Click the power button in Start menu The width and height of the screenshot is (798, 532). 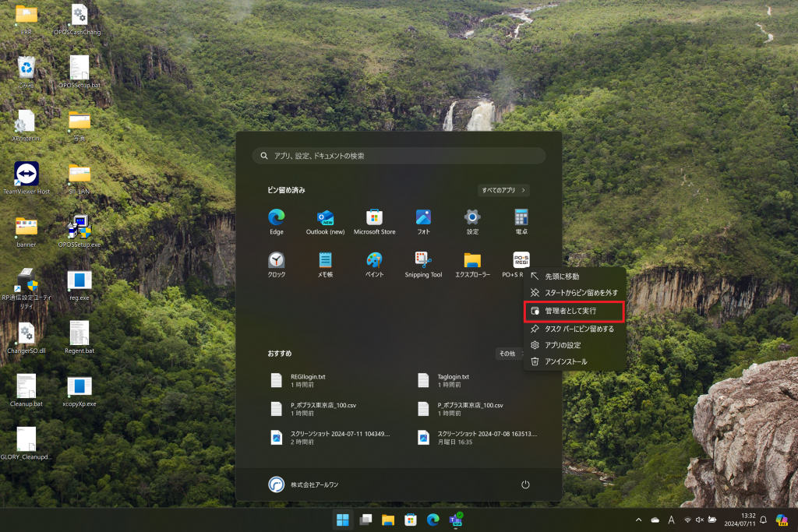pyautogui.click(x=525, y=484)
